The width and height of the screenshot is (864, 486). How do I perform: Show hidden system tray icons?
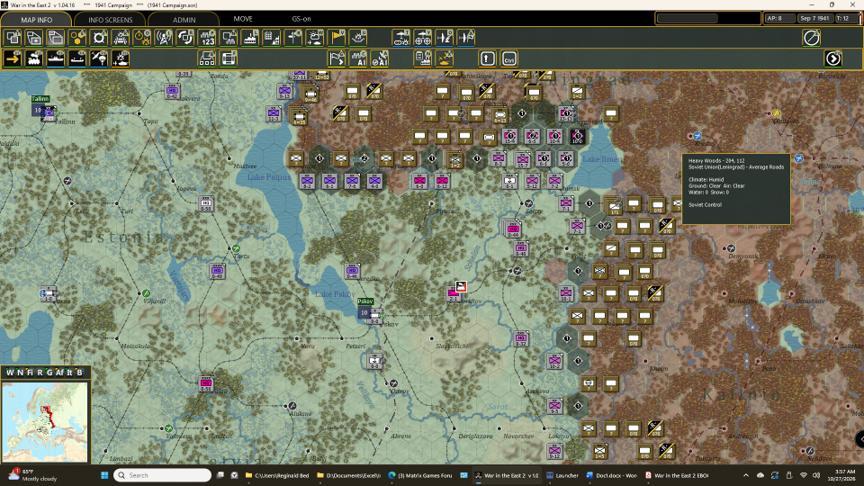[x=746, y=475]
